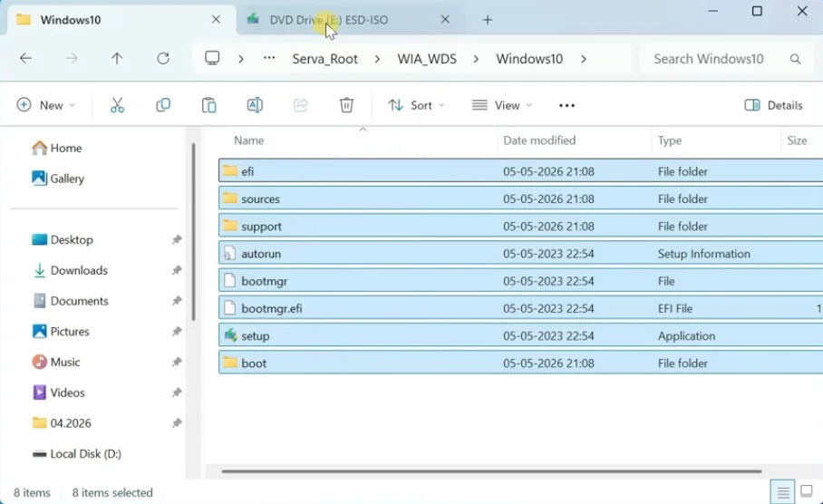Select the sources folder row
The image size is (823, 504).
pyautogui.click(x=520, y=199)
